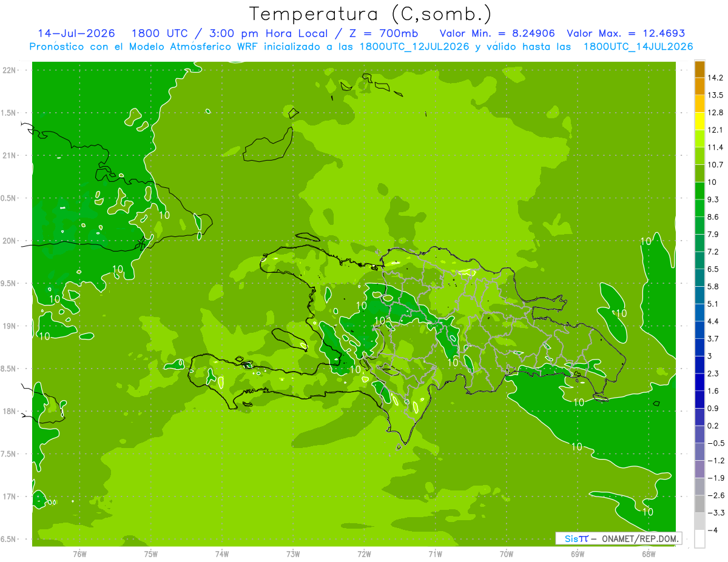The image size is (728, 562).
Task: Click the '0.2' colorbar value
Action: tap(714, 426)
